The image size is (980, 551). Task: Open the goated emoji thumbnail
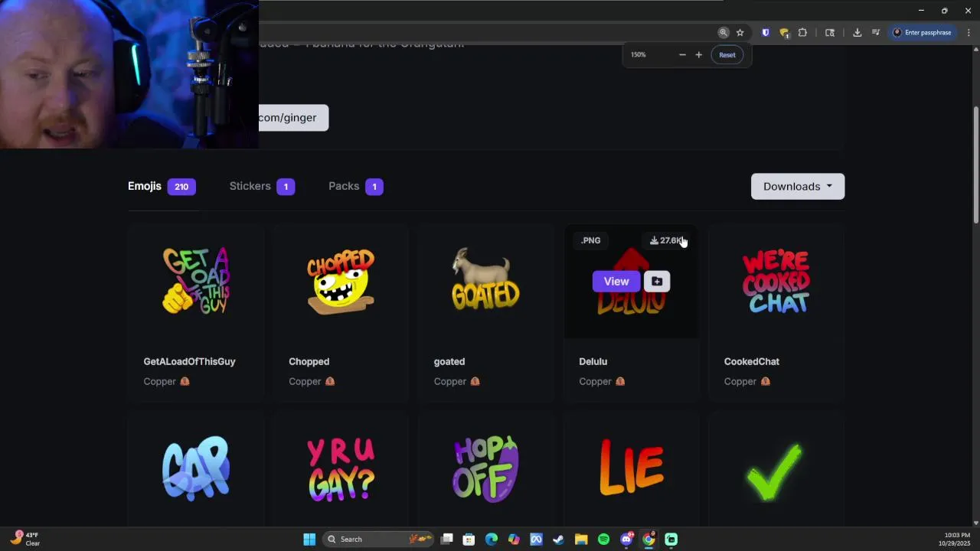pos(485,279)
